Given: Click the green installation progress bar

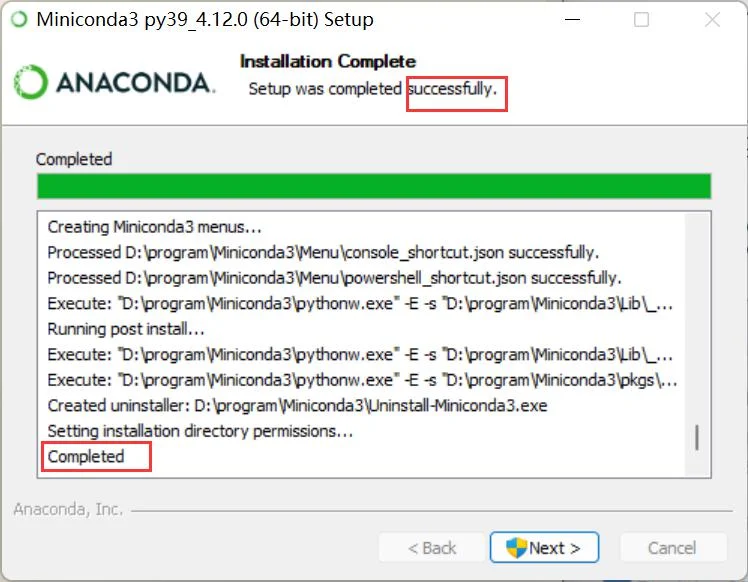Looking at the screenshot, I should [x=373, y=186].
